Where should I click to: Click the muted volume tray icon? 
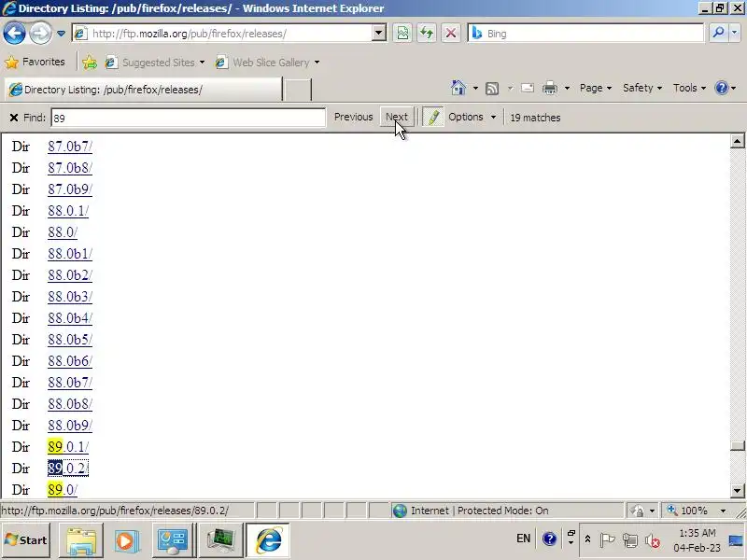[652, 540]
